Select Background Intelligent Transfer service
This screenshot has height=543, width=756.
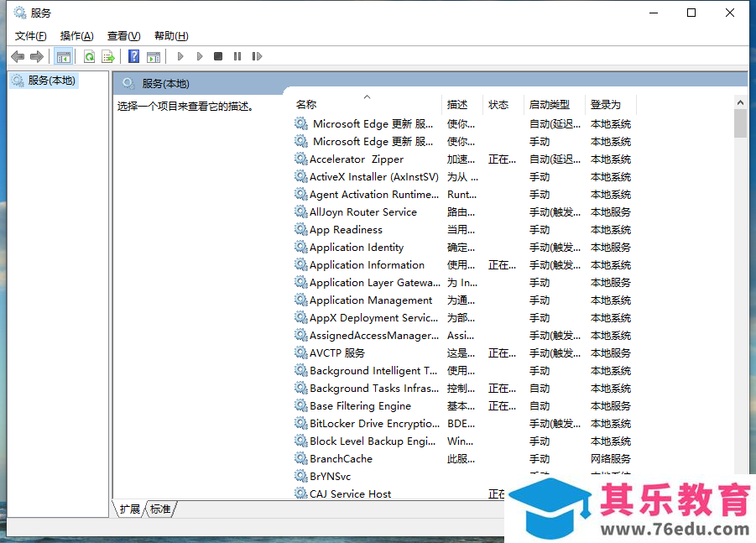pyautogui.click(x=373, y=370)
